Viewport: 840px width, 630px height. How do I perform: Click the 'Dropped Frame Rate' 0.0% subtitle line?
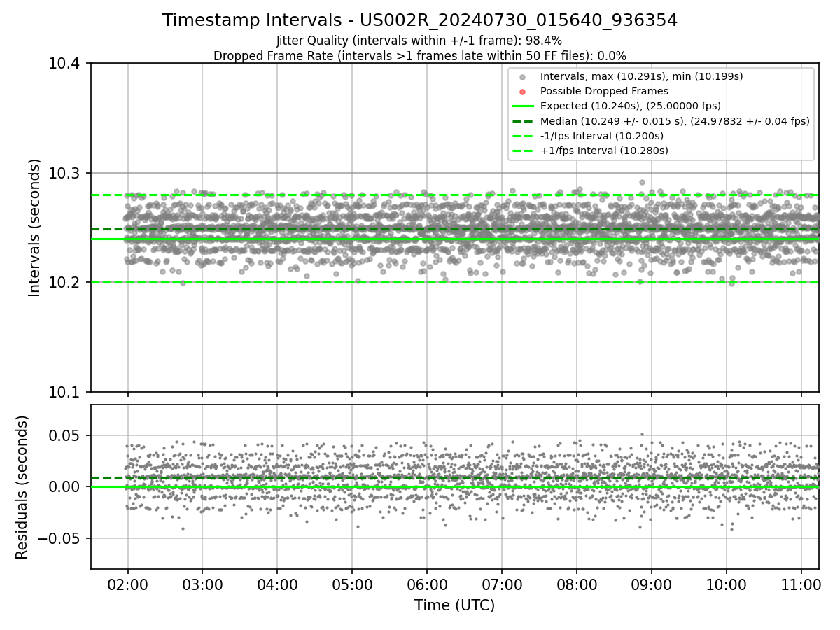[x=420, y=56]
